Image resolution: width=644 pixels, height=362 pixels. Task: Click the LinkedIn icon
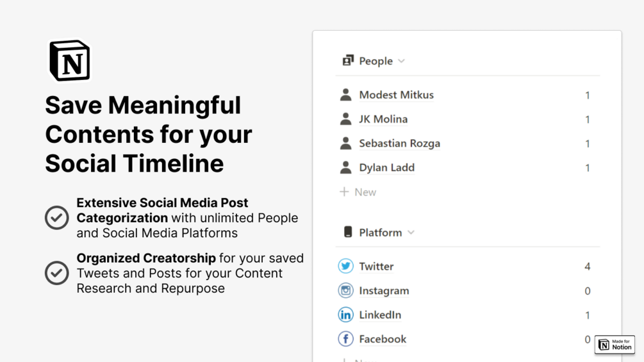345,315
